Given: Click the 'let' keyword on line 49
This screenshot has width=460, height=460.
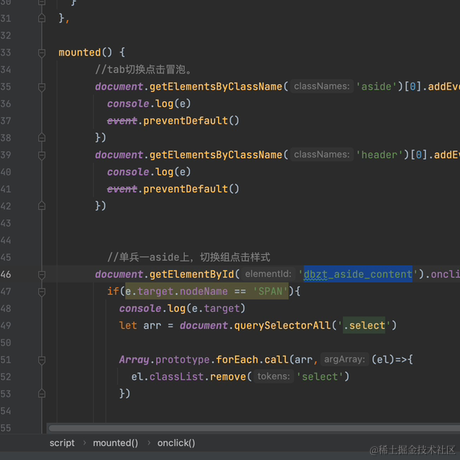Looking at the screenshot, I should 128,325.
